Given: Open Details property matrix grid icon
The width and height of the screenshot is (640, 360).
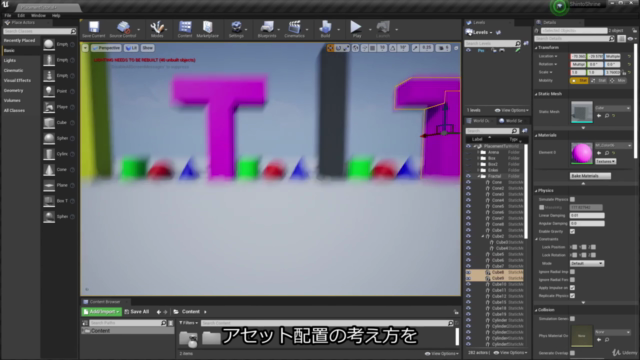Looking at the screenshot, I should tap(621, 39).
